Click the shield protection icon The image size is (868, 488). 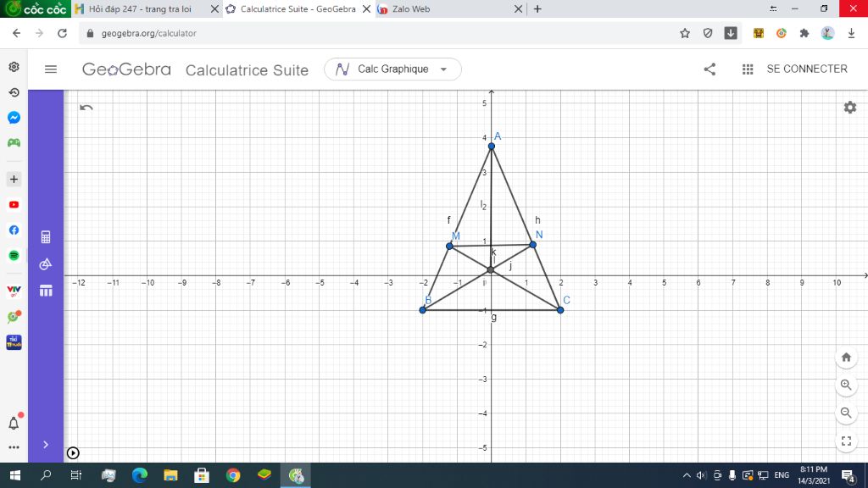point(708,33)
